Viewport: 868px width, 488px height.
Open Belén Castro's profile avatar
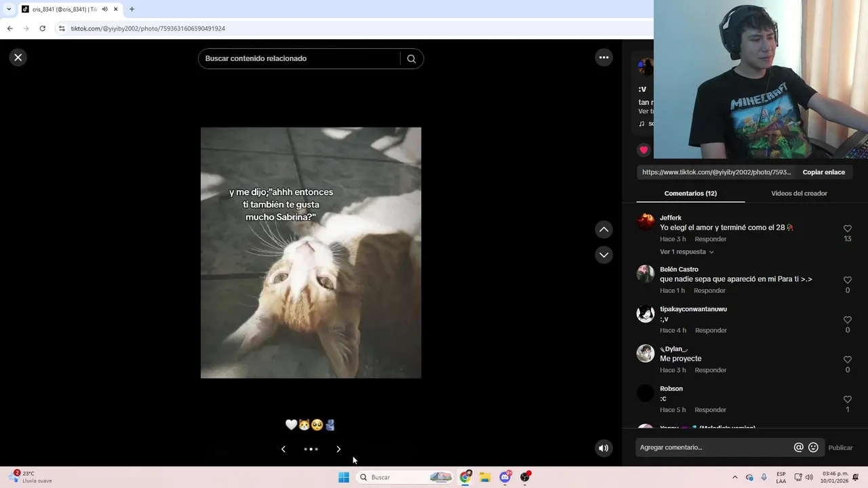click(x=646, y=273)
